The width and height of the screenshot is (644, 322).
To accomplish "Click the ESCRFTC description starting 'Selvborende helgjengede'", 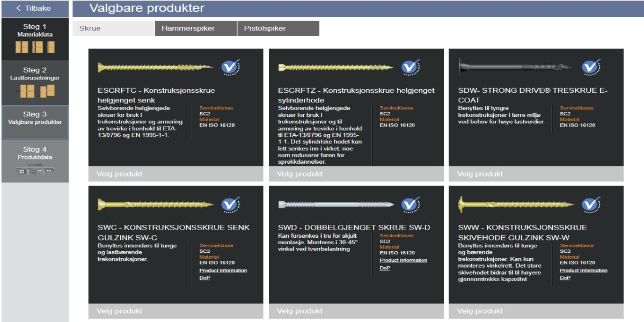I will point(141,121).
